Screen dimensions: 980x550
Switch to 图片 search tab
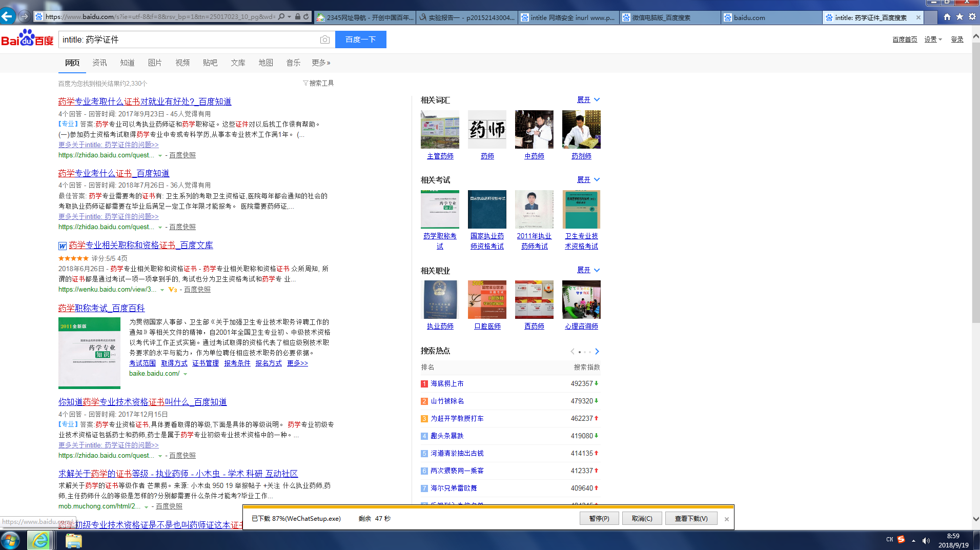coord(155,63)
